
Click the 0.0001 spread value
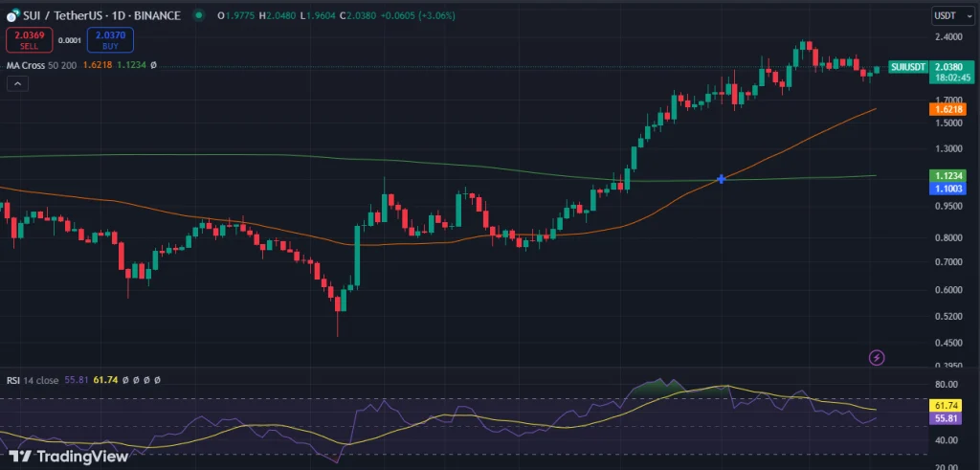pos(70,40)
